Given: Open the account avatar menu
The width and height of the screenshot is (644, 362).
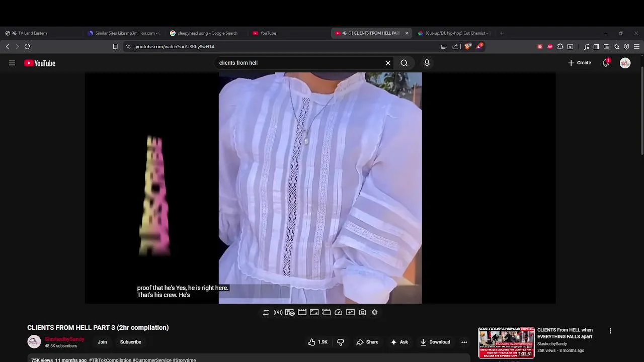Looking at the screenshot, I should tap(625, 63).
